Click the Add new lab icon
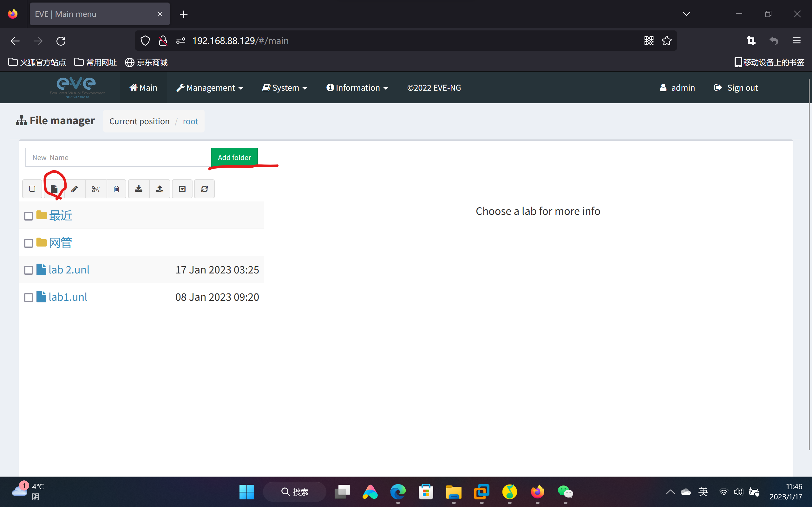Screen dimensions: 812x507 (54, 189)
